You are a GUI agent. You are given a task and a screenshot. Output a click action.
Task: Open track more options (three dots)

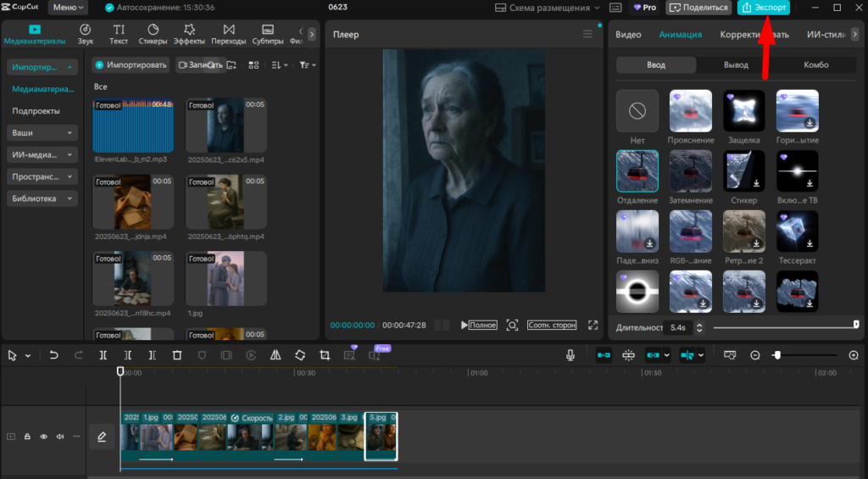click(76, 437)
